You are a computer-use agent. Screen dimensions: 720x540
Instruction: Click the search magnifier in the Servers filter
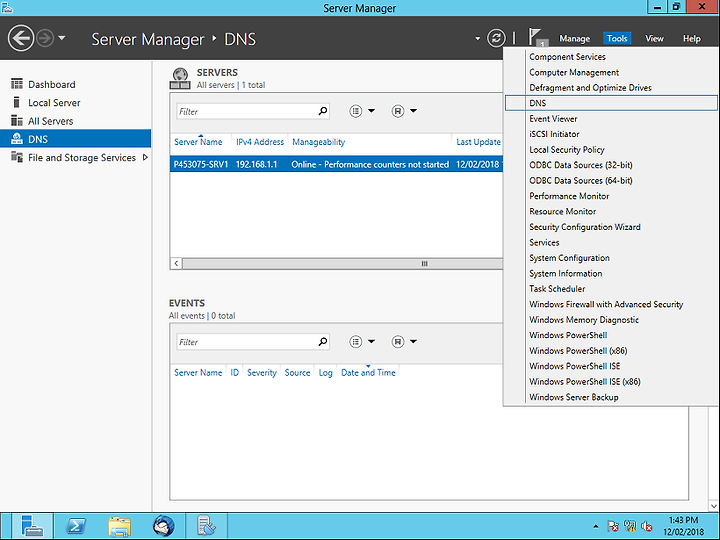(x=323, y=111)
